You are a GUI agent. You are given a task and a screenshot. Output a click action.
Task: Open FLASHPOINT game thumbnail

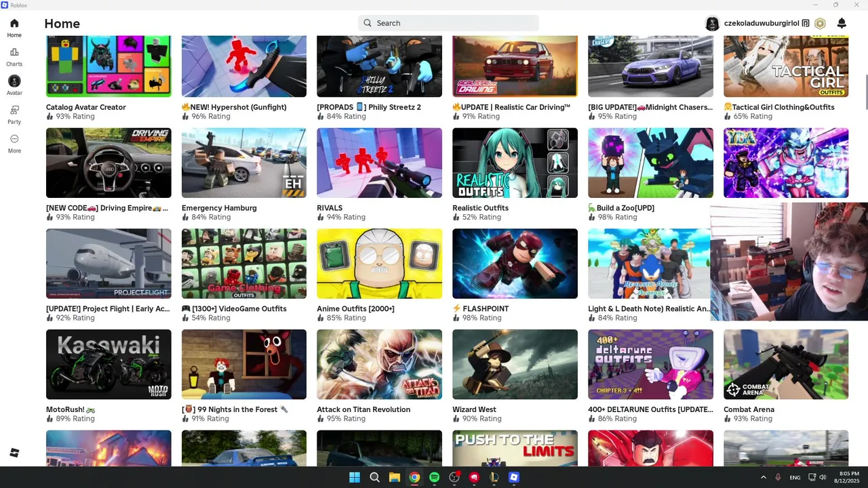pyautogui.click(x=515, y=264)
